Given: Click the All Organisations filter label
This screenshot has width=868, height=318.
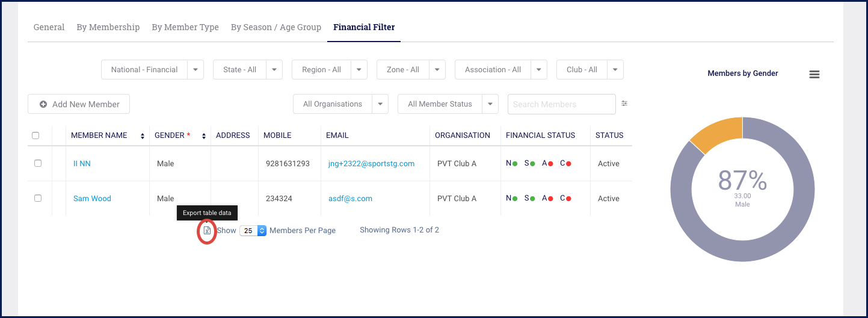Looking at the screenshot, I should pyautogui.click(x=333, y=104).
